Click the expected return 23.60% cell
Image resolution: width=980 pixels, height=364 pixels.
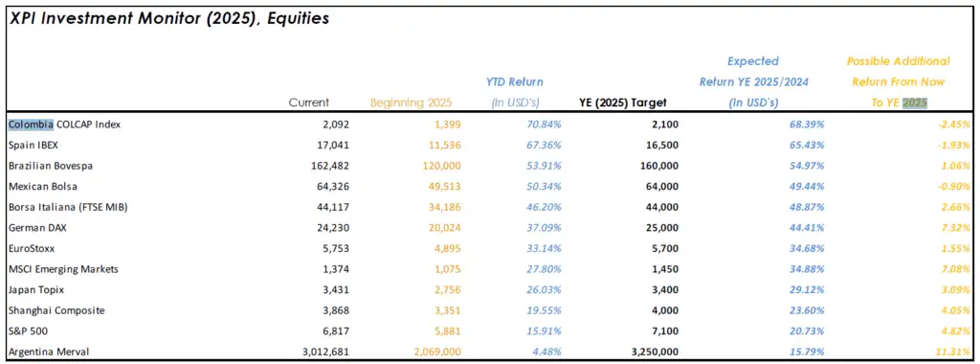806,310
